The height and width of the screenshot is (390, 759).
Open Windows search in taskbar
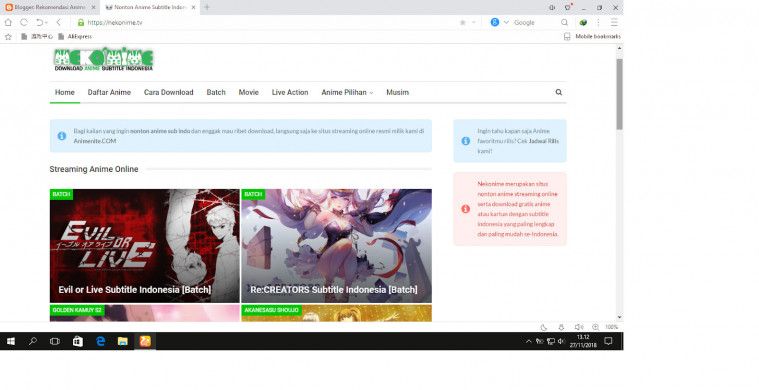(33, 341)
